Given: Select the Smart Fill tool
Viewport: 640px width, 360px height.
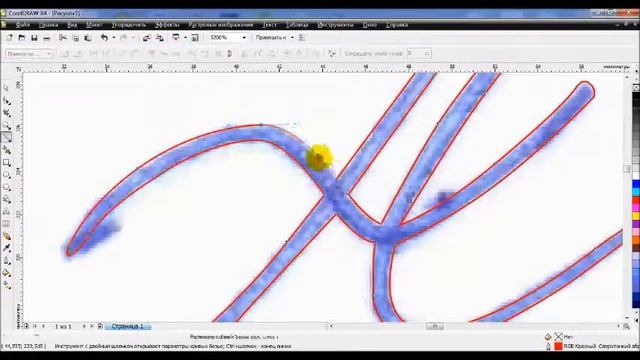Looking at the screenshot, I should point(7,150).
